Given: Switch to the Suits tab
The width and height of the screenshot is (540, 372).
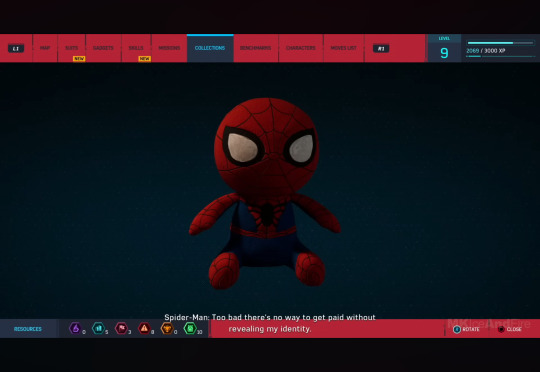Looking at the screenshot, I should click(72, 48).
